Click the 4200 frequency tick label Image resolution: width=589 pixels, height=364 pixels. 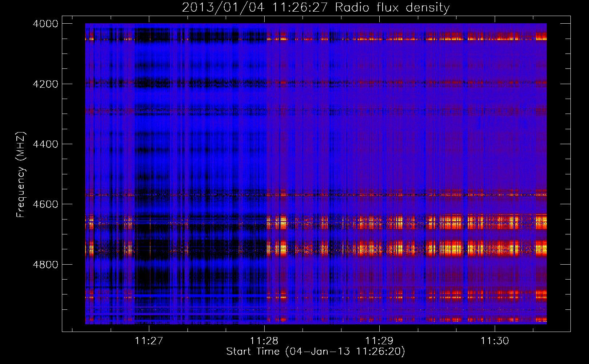pos(46,84)
